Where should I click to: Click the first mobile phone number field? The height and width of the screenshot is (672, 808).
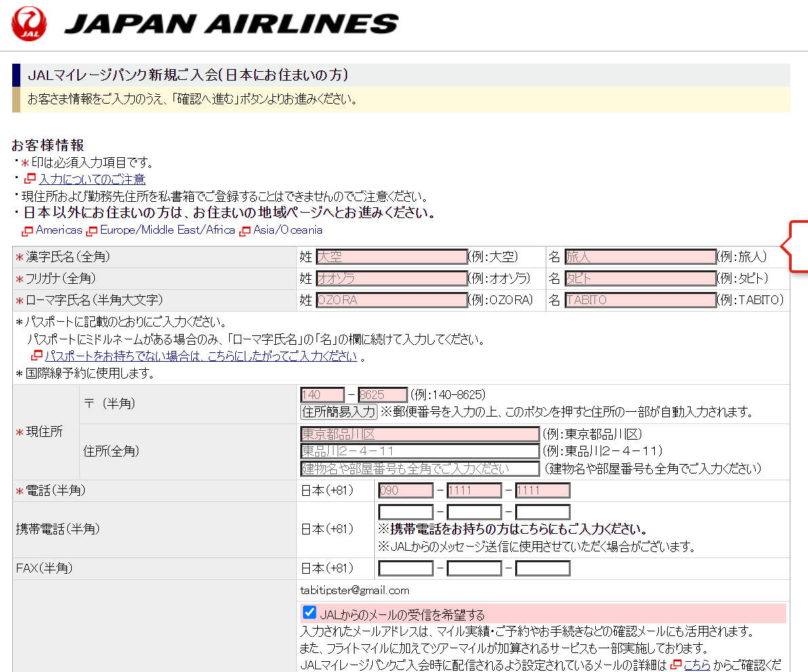click(405, 511)
